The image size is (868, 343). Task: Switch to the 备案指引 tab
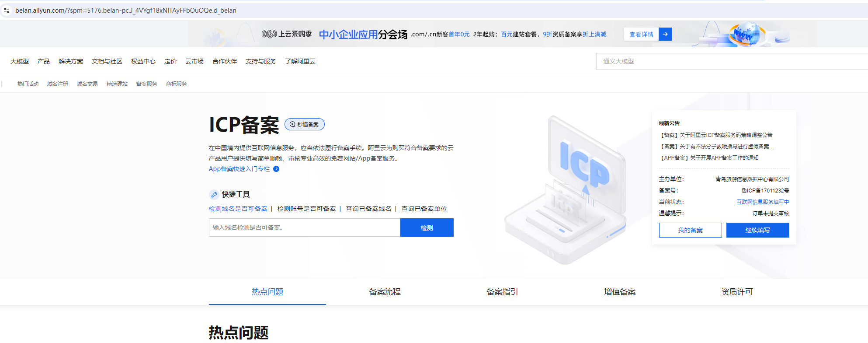(x=502, y=292)
